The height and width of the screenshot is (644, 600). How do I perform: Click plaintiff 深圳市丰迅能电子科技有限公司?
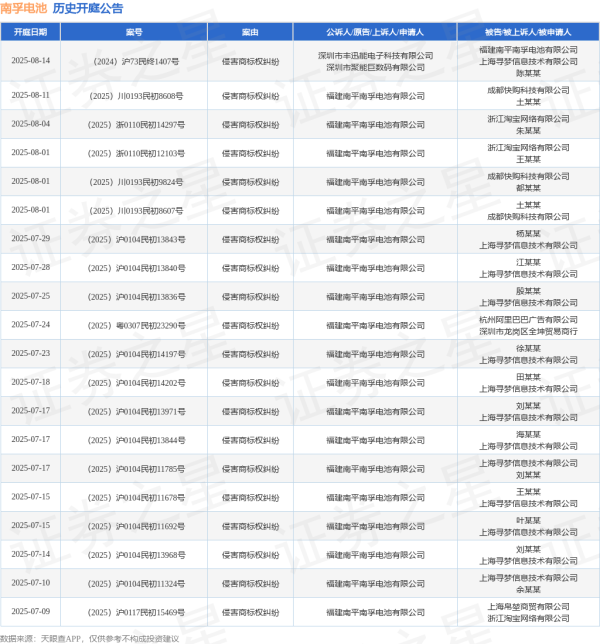(x=375, y=55)
